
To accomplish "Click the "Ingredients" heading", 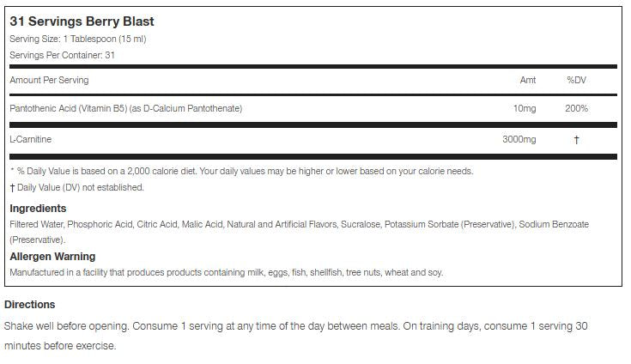I will click(x=38, y=209).
